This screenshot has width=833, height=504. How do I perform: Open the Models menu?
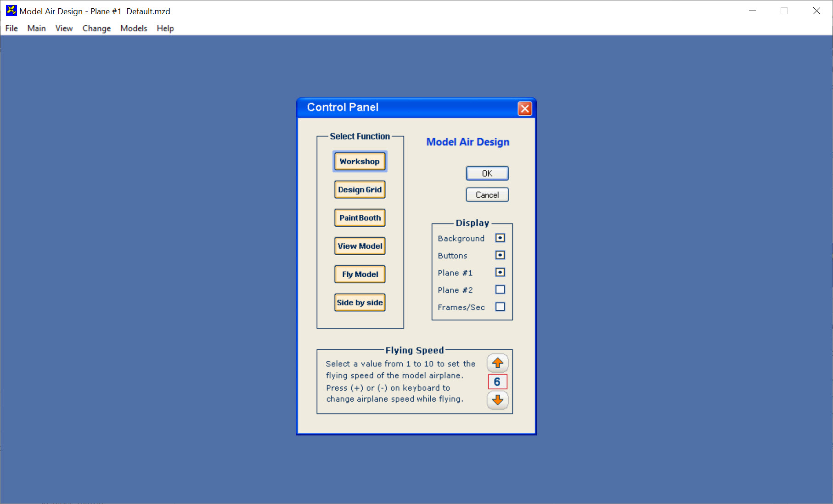click(134, 28)
